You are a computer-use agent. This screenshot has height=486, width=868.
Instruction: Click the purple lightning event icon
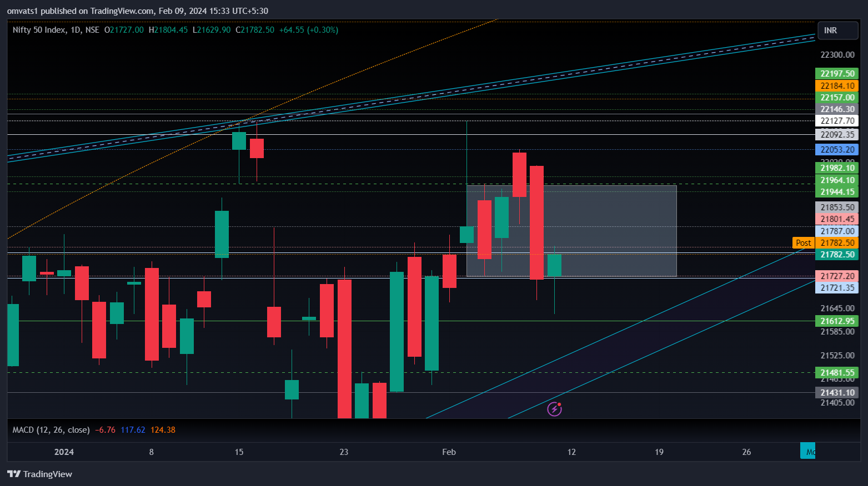point(554,409)
